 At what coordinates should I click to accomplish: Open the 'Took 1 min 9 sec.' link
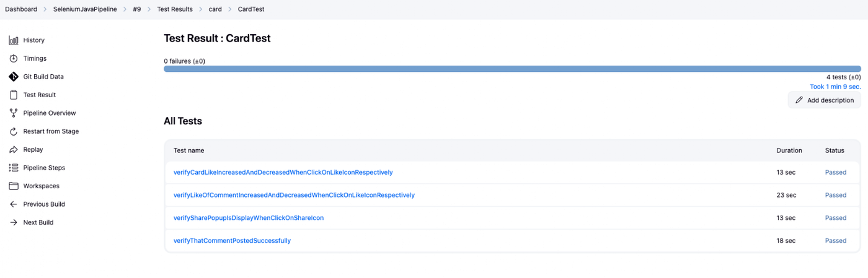[x=835, y=87]
